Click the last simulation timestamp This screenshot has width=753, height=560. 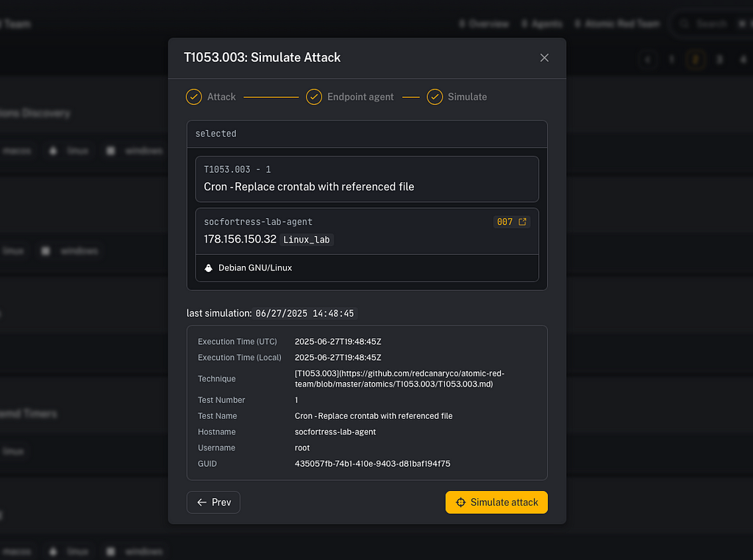(304, 313)
